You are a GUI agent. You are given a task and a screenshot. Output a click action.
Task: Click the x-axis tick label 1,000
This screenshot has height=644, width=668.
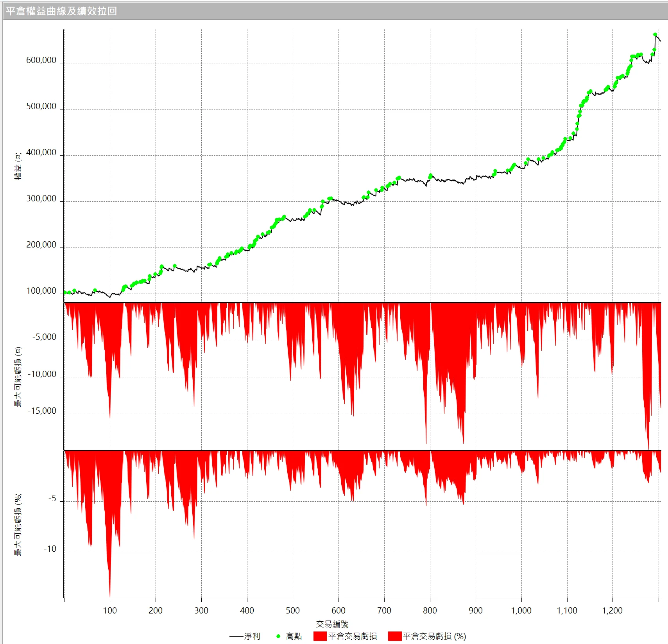coord(521,610)
